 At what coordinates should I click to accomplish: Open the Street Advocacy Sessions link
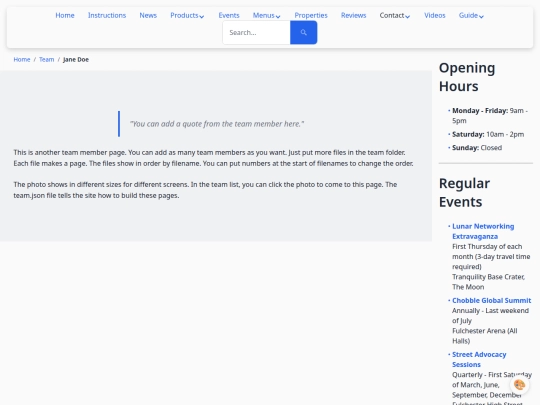pos(479,359)
